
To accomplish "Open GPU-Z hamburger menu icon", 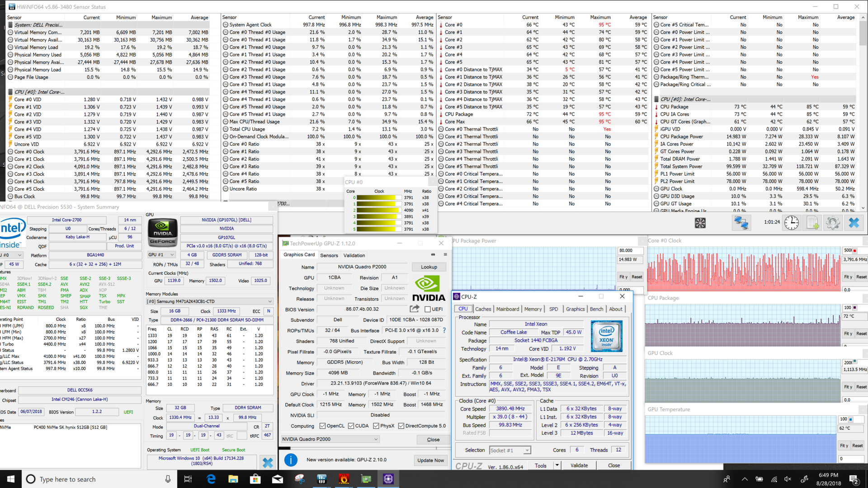I will point(445,255).
